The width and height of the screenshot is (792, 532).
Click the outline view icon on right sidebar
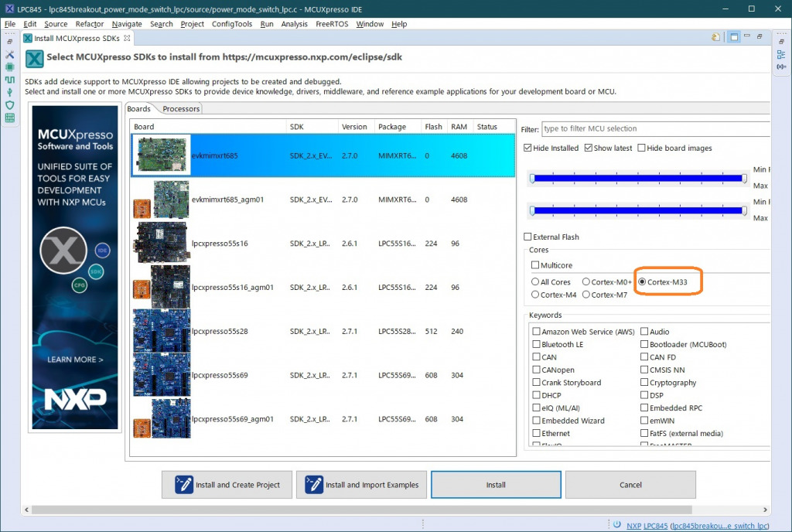tap(780, 55)
